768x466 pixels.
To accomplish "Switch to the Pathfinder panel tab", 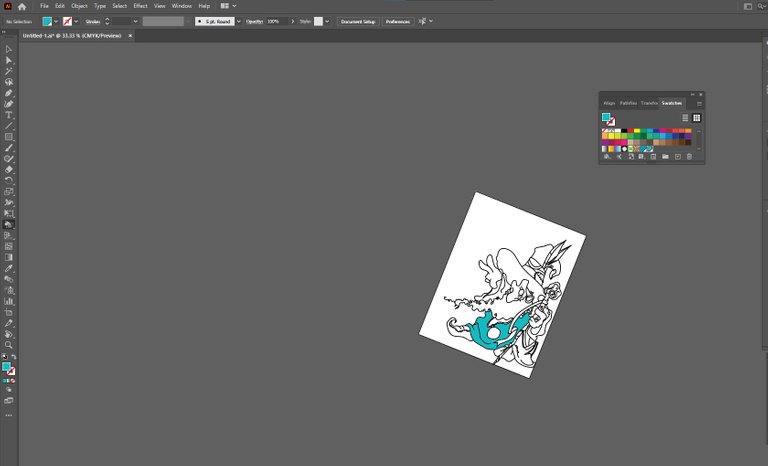I will (x=628, y=103).
